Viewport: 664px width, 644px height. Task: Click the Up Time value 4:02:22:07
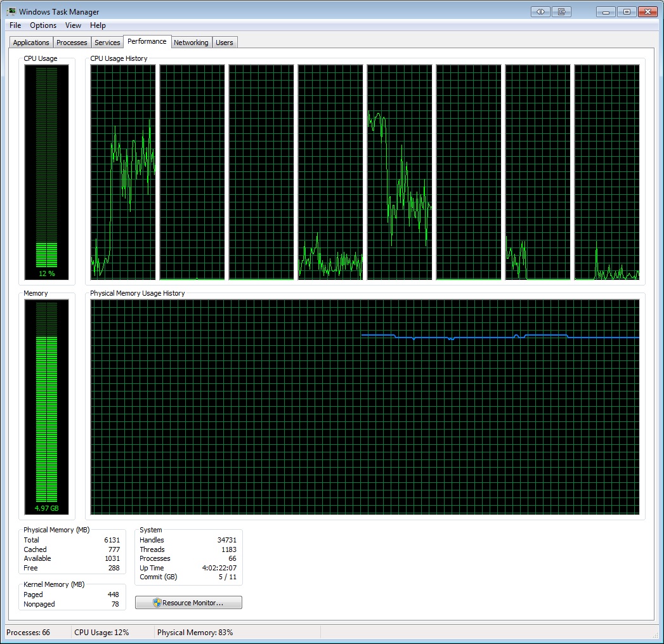[219, 568]
